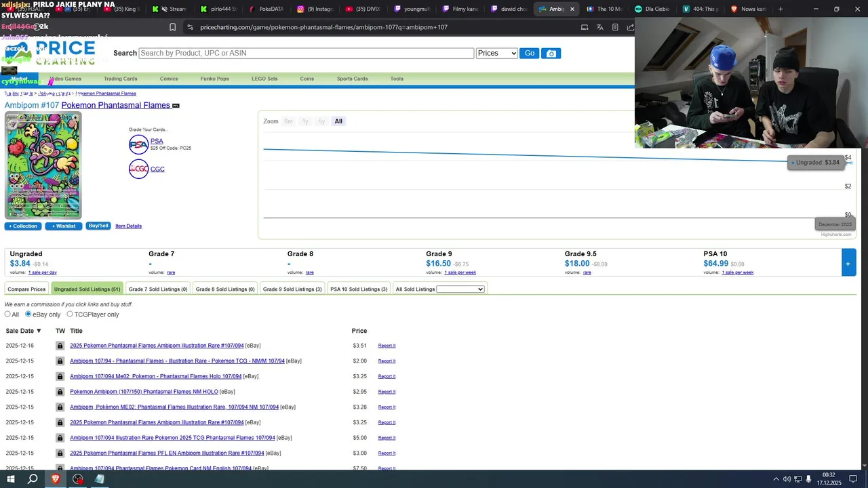The image size is (868, 488).
Task: Open the All Sold Listings dropdown
Action: click(460, 289)
